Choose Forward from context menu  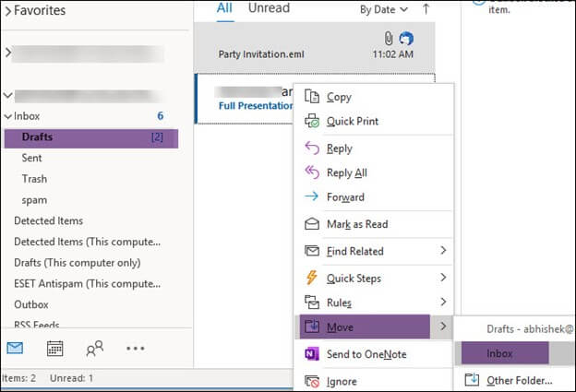(374, 196)
